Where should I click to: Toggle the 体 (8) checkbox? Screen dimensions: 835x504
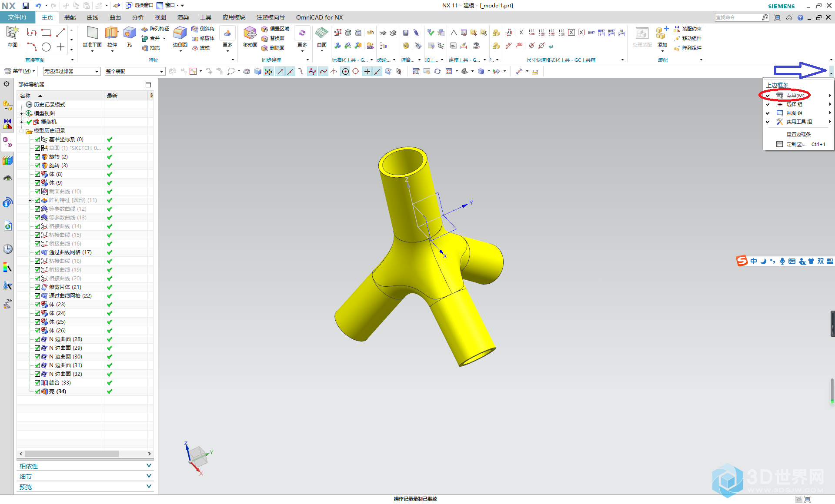(37, 174)
